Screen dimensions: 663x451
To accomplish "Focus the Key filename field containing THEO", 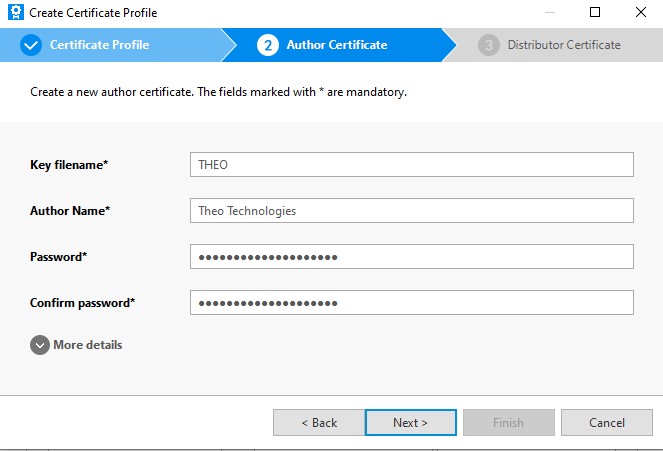I will tap(411, 165).
